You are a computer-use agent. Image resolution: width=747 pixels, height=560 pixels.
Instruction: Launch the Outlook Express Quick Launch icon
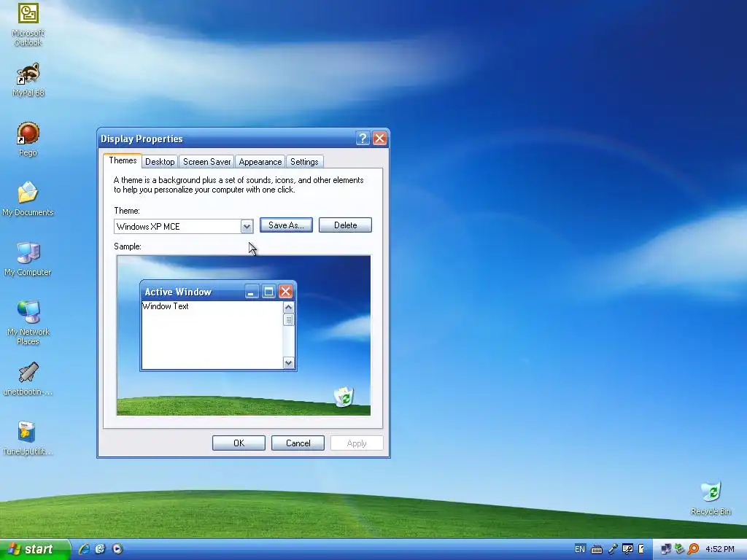tap(100, 549)
